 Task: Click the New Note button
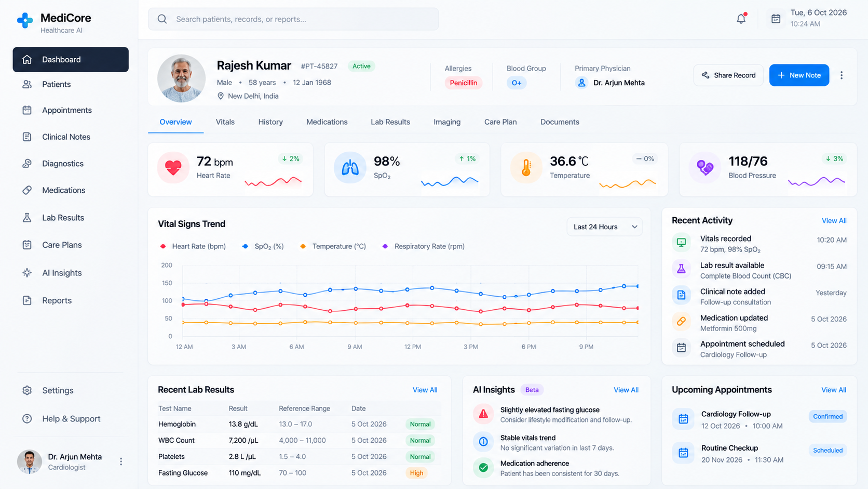[x=799, y=75]
